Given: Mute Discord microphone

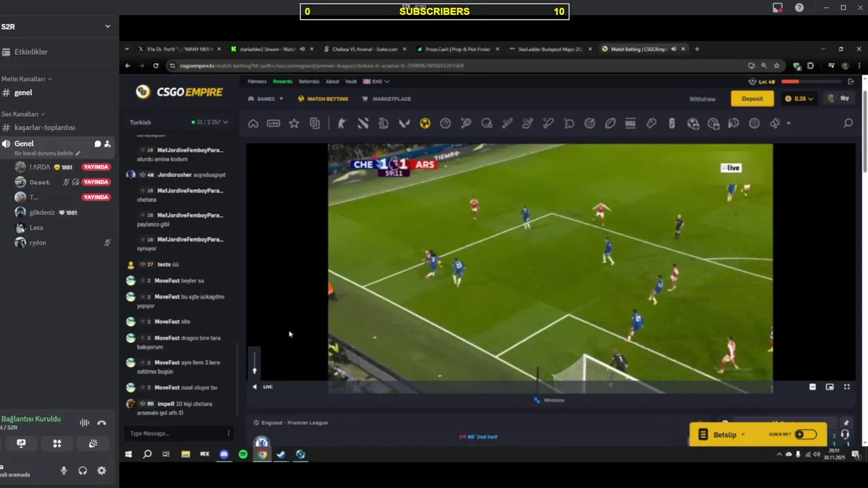Looking at the screenshot, I should coord(64,470).
